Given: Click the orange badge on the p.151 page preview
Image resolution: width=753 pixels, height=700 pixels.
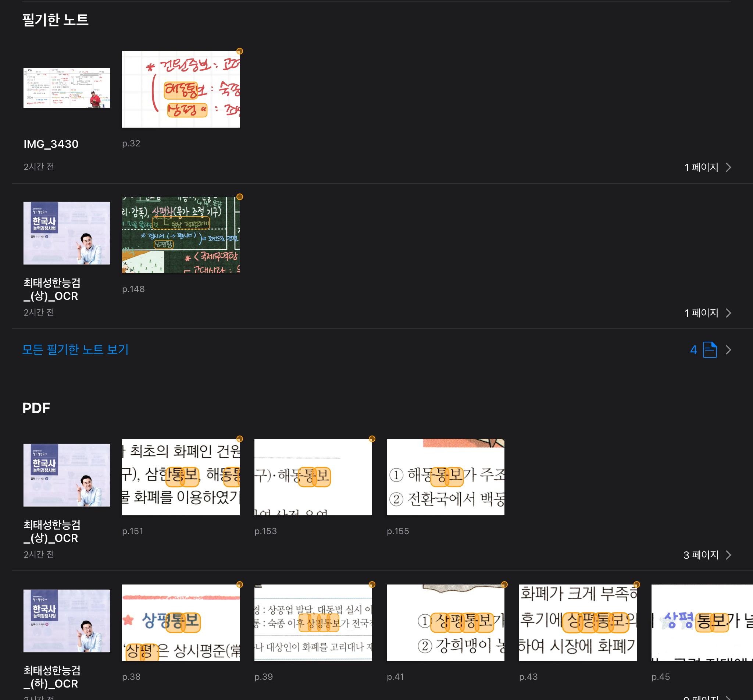Looking at the screenshot, I should pos(240,439).
